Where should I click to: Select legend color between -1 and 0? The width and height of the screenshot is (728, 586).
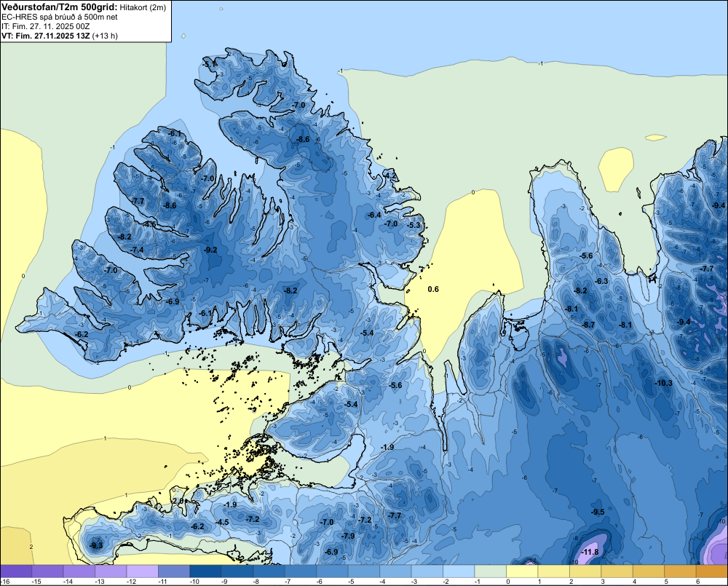[490, 571]
